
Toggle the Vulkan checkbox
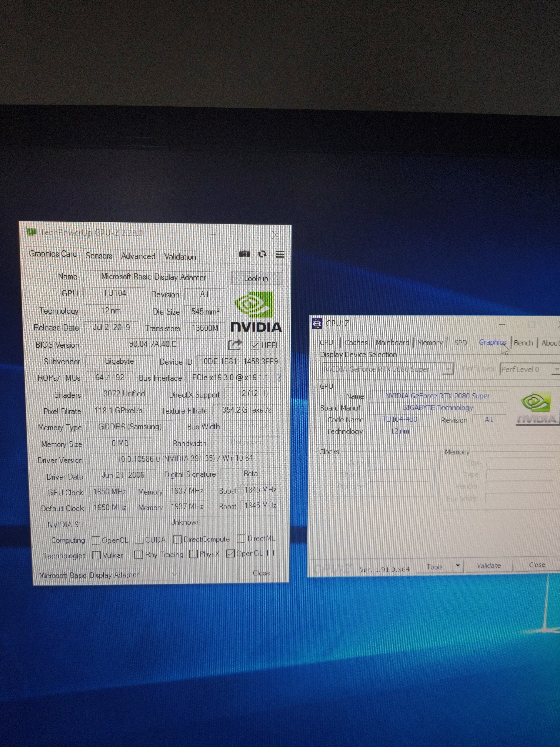click(96, 555)
